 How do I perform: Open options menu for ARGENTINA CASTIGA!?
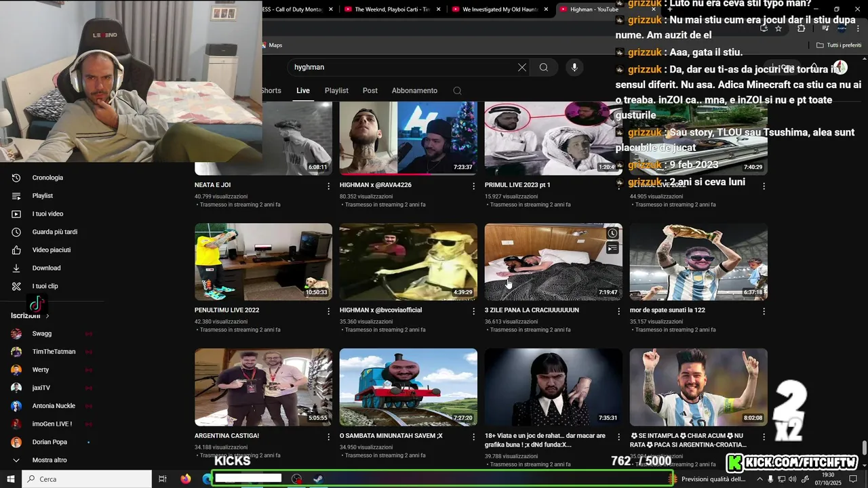click(329, 436)
